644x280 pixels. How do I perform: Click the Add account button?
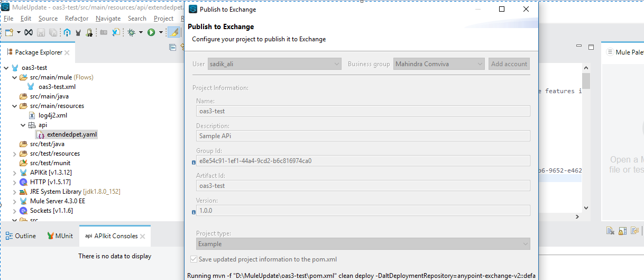click(509, 64)
